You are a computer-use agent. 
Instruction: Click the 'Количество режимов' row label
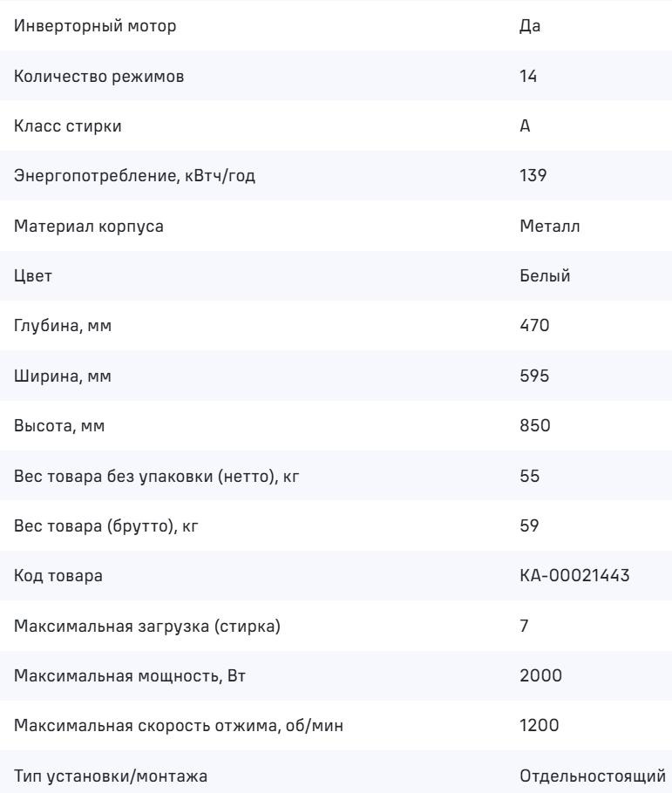99,76
